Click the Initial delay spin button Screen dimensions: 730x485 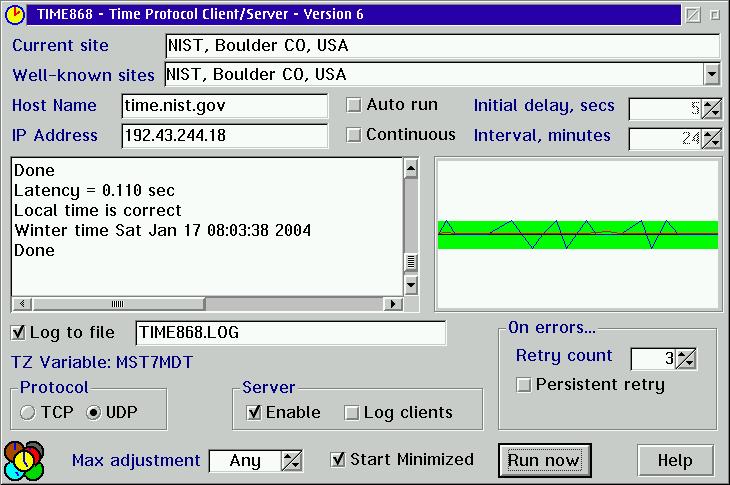pyautogui.click(x=711, y=109)
